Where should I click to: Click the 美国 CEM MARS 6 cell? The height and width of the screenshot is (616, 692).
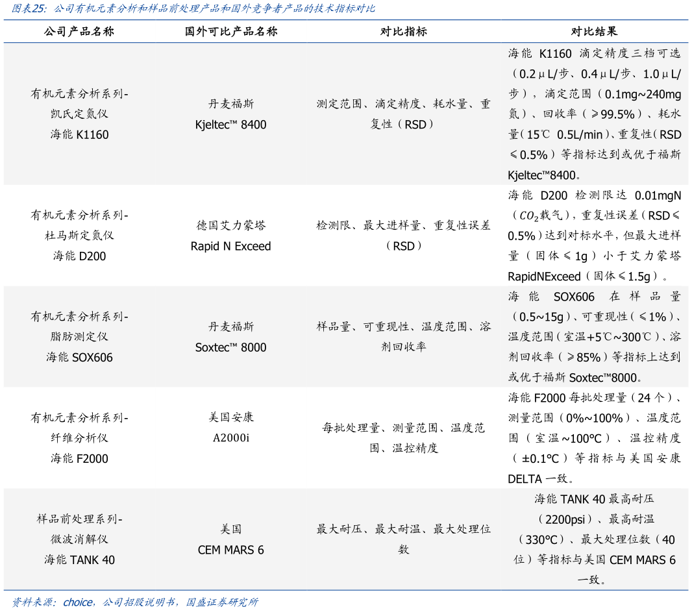click(x=231, y=540)
